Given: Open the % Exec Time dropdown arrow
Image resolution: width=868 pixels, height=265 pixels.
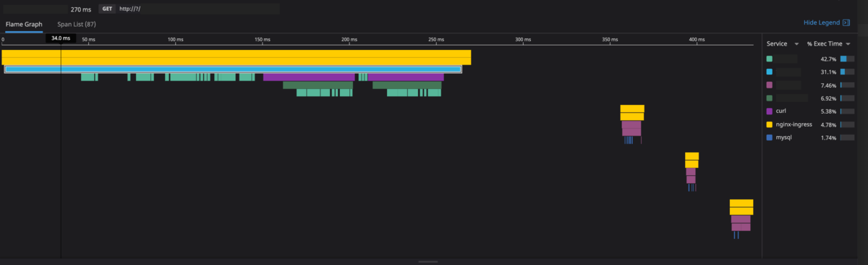Looking at the screenshot, I should tap(847, 44).
